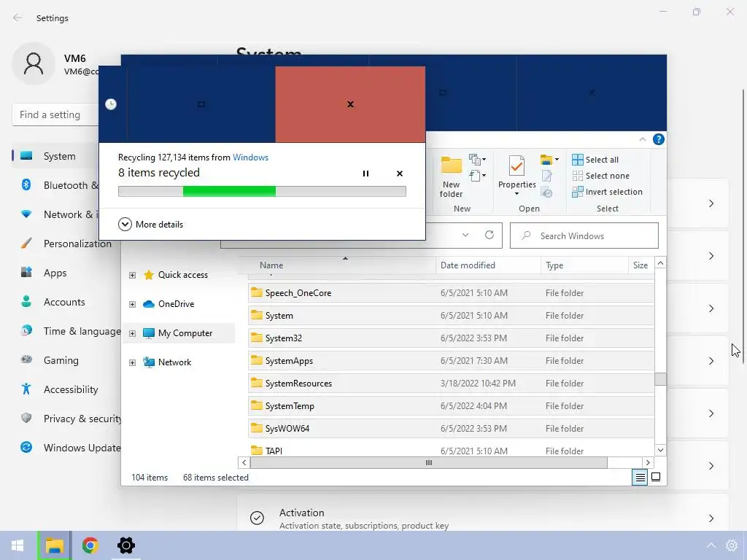Select the Speech_OneCore folder
The height and width of the screenshot is (560, 747).
pos(451,293)
